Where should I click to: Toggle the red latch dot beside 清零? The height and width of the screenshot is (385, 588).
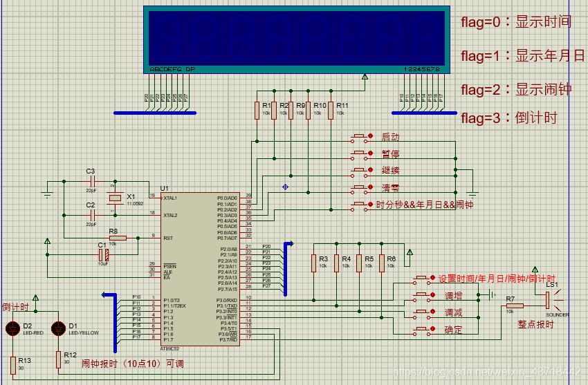point(371,187)
